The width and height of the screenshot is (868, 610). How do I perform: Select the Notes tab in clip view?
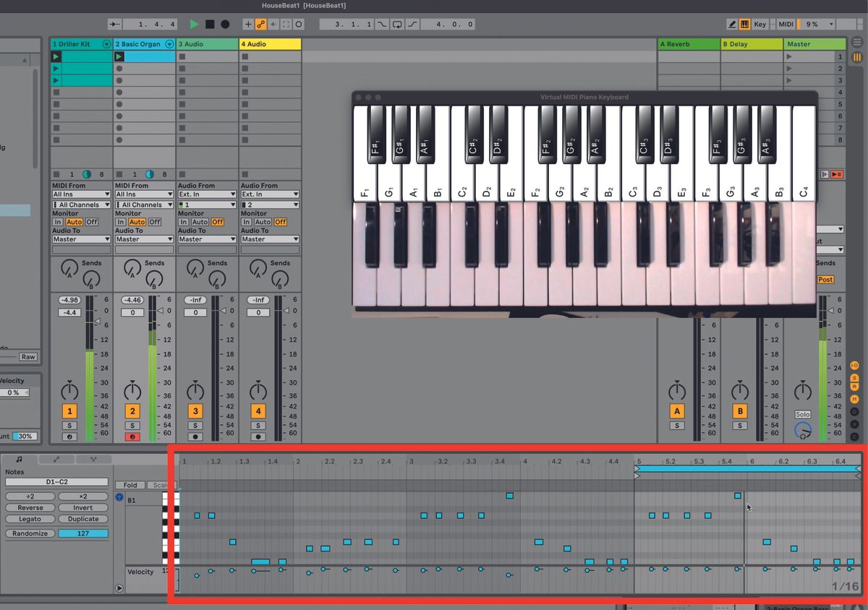point(20,459)
